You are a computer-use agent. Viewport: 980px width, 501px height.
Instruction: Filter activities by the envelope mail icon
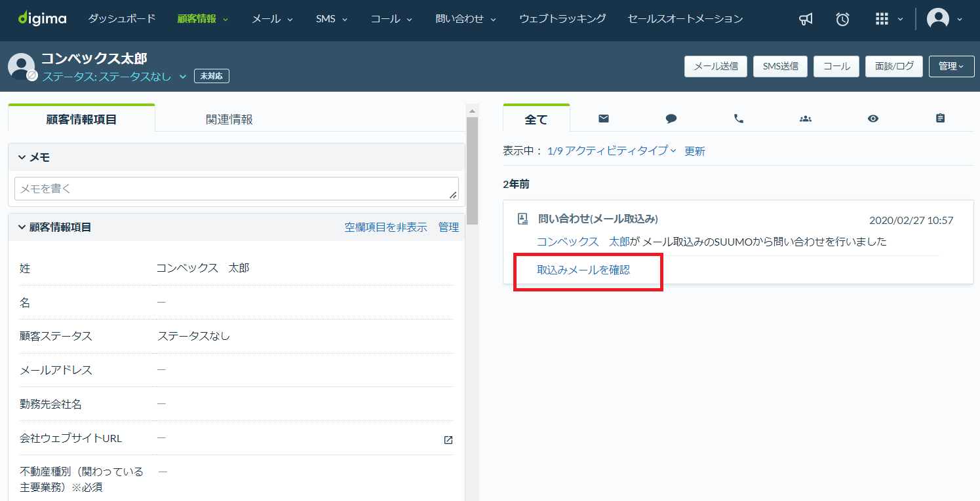click(604, 119)
